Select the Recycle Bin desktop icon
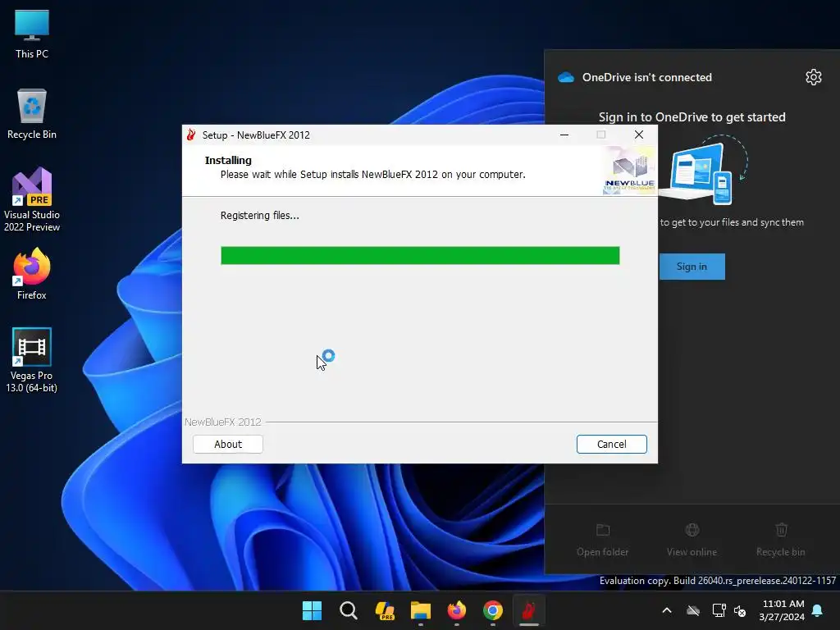The image size is (840, 630). 32,114
